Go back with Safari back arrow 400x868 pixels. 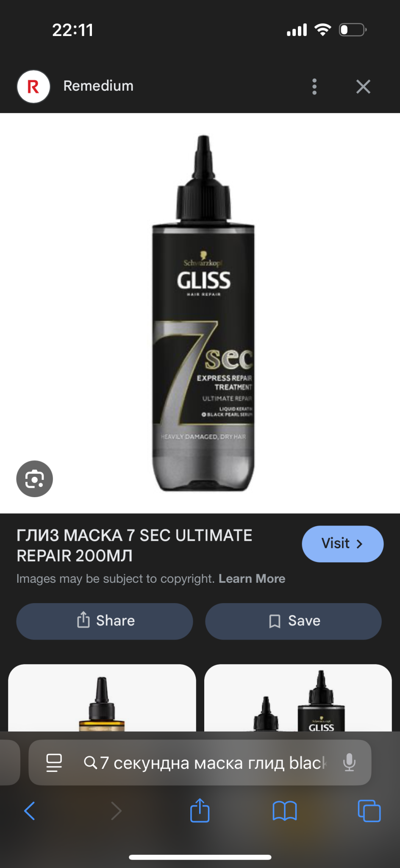pyautogui.click(x=30, y=811)
